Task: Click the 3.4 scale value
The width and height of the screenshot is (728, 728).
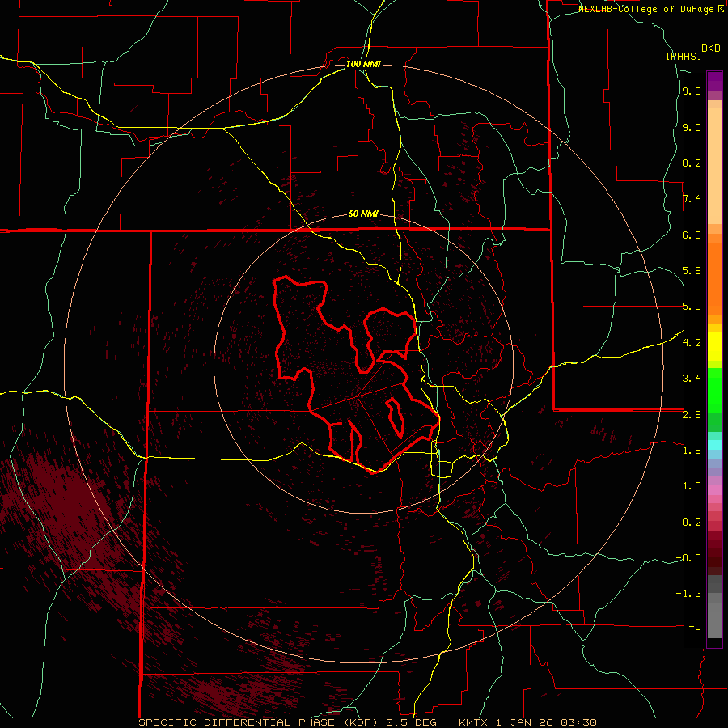Action: [x=692, y=379]
